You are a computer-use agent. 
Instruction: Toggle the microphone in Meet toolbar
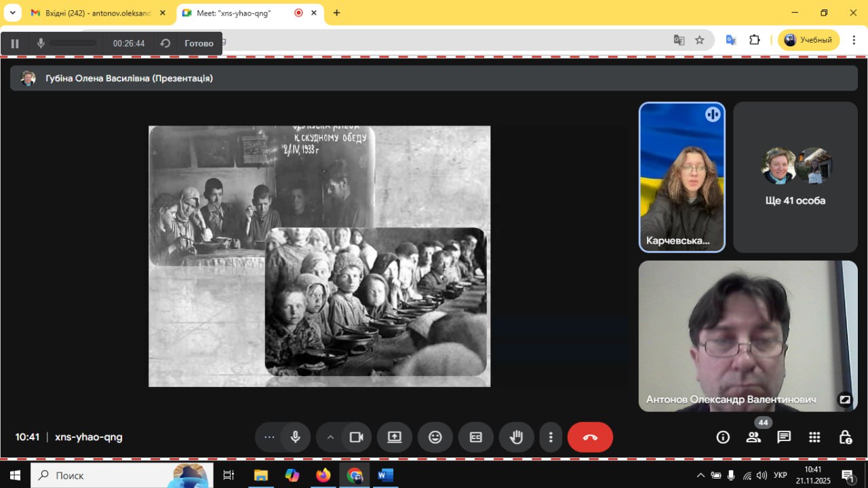click(x=296, y=437)
